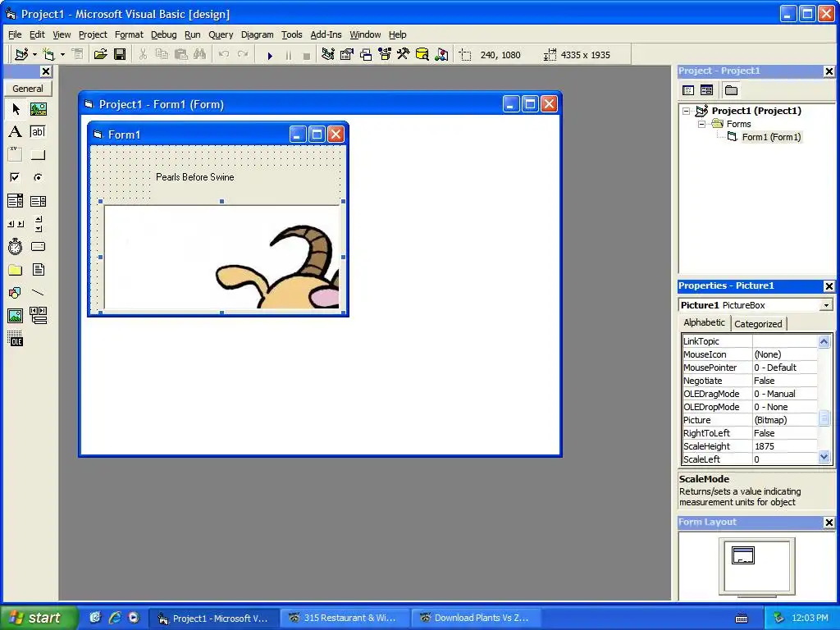Select Form1 (Form1) in project tree

pos(771,137)
